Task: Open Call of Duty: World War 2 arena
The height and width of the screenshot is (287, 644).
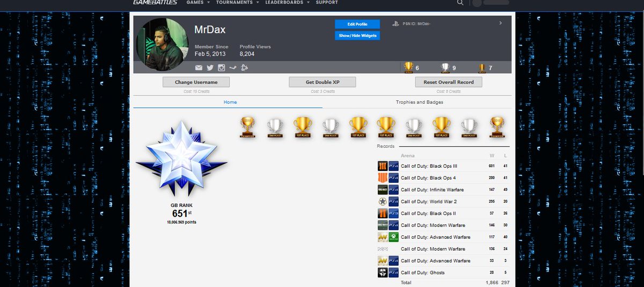Action: 429,202
